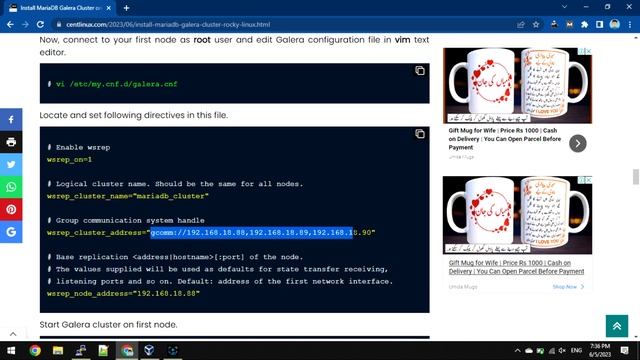Click the bottom mug ad image

pos(517,215)
